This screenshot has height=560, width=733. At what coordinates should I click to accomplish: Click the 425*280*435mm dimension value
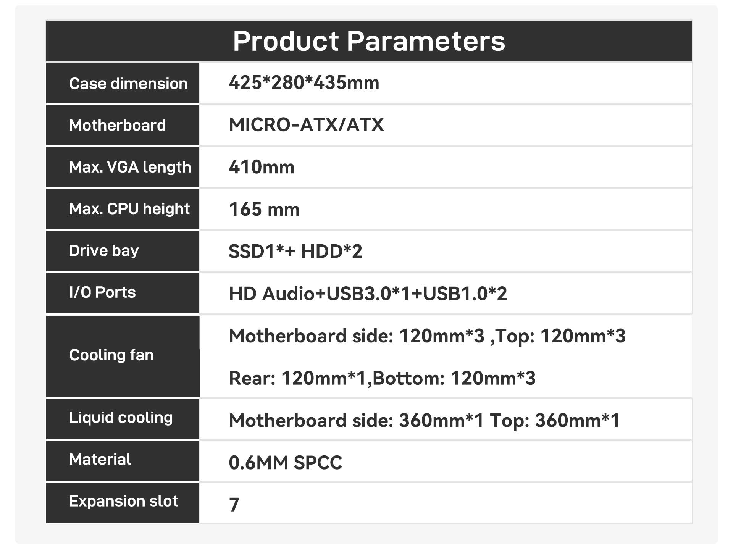coord(304,82)
